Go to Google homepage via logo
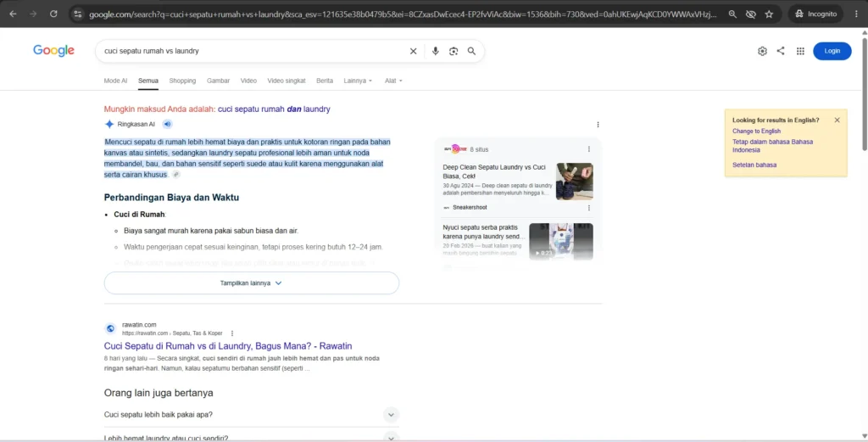Viewport: 868px width, 442px height. point(53,50)
